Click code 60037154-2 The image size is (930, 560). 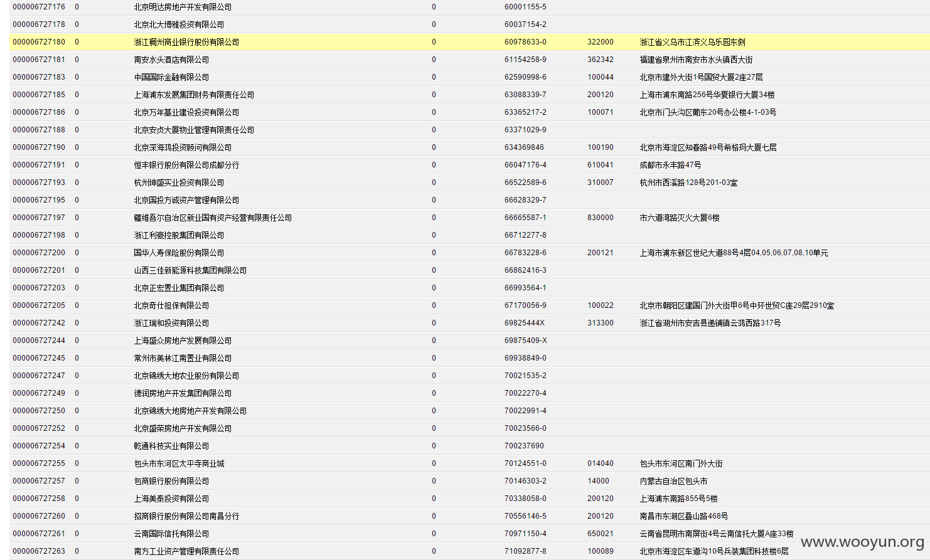[x=525, y=24]
